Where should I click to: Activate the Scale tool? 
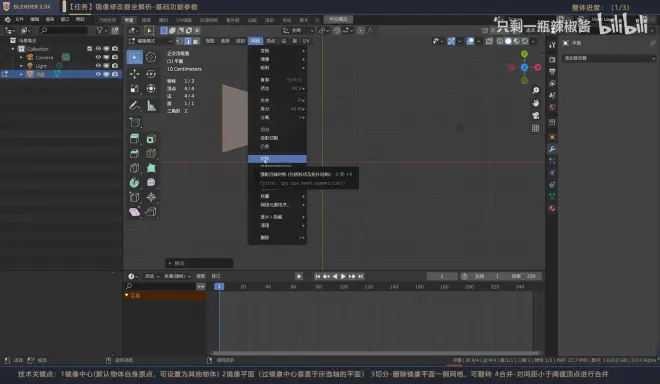[134, 88]
